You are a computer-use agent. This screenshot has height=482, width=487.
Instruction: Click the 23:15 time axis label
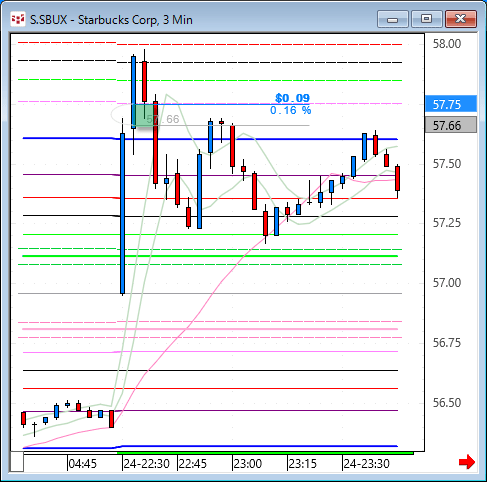point(303,464)
